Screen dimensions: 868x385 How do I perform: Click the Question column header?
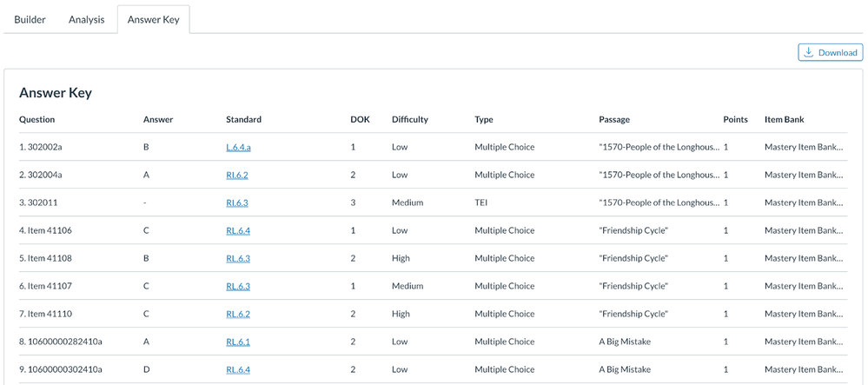(x=37, y=119)
